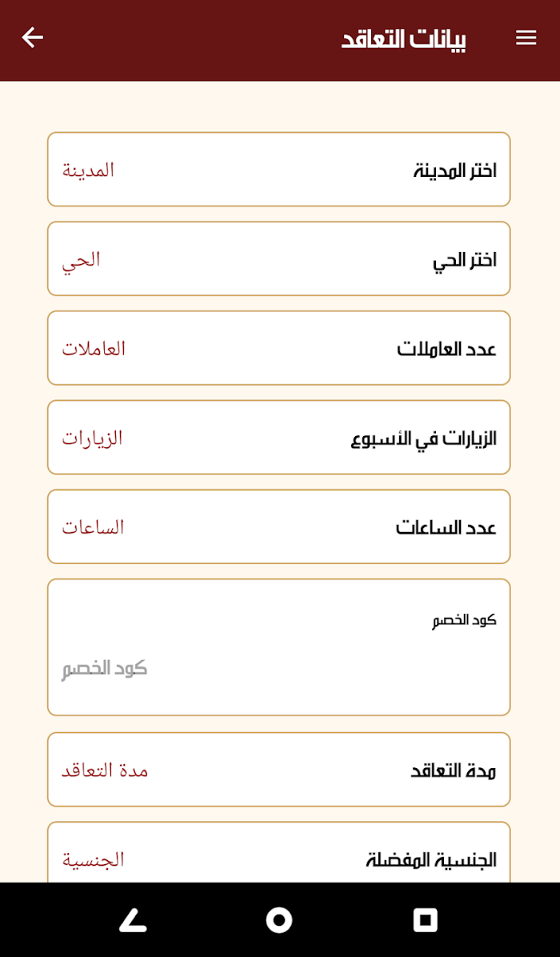The width and height of the screenshot is (560, 957).
Task: Tap Android home circle button
Action: click(x=278, y=919)
